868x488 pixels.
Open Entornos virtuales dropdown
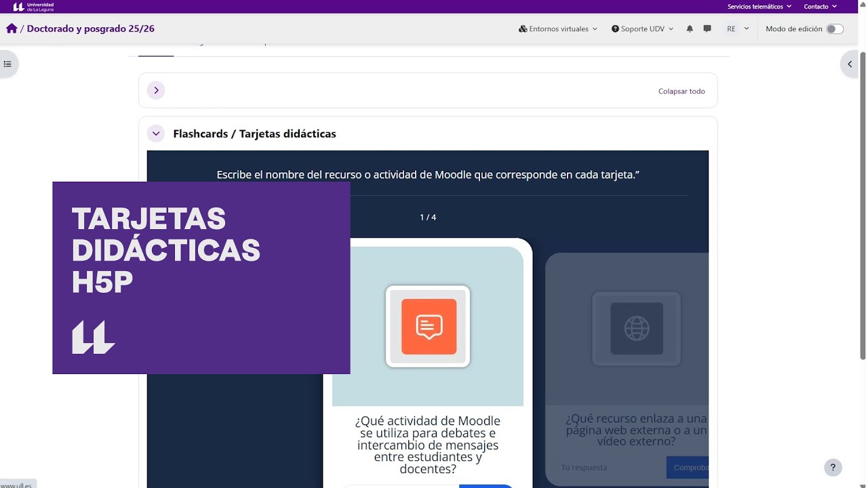click(x=558, y=28)
